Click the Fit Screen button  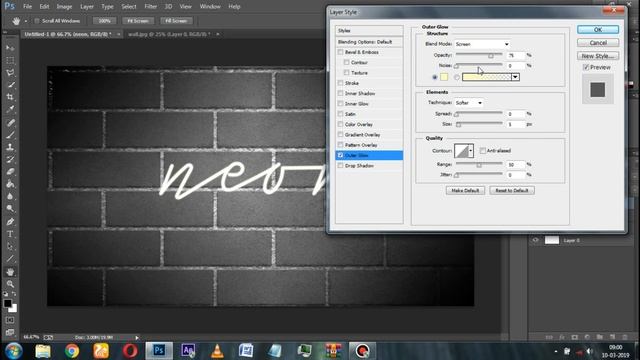(138, 21)
